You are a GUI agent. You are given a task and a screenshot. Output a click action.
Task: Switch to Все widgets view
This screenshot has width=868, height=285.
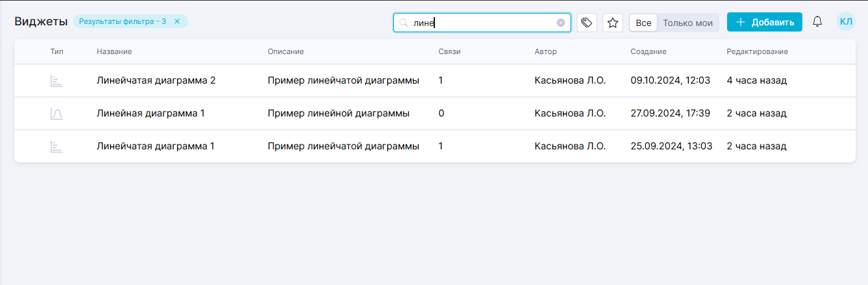point(643,23)
